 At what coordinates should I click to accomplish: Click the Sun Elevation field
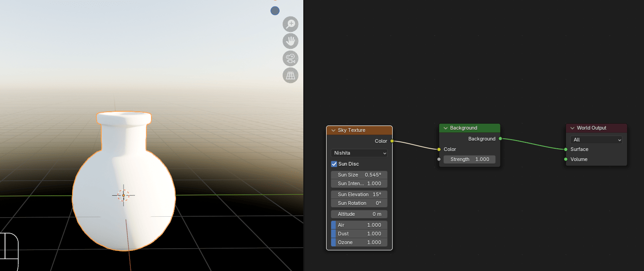(359, 194)
